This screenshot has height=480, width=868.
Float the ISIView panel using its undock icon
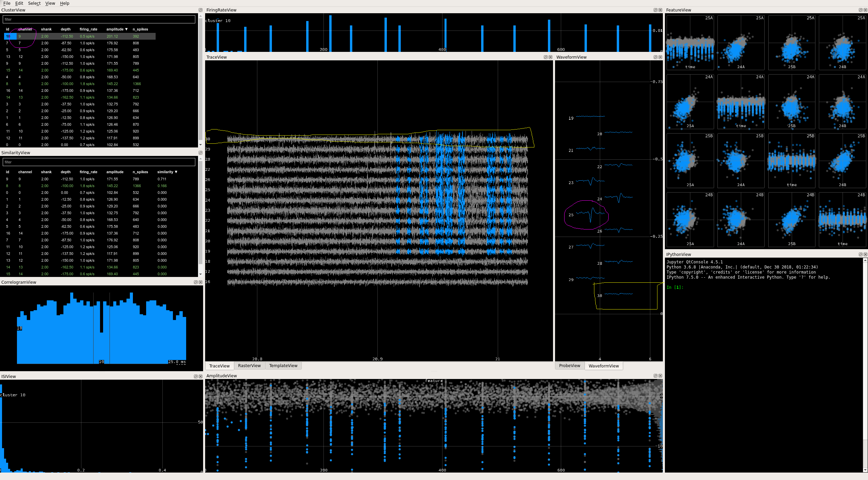196,376
